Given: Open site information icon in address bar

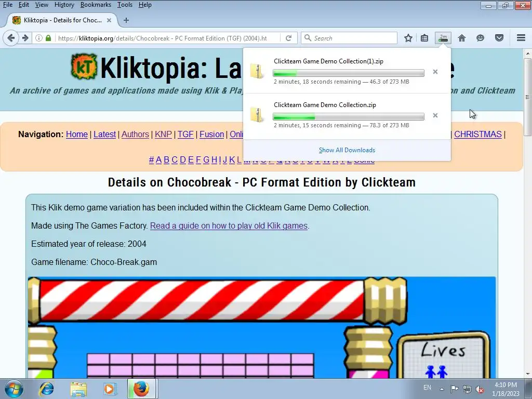Looking at the screenshot, I should (x=38, y=38).
